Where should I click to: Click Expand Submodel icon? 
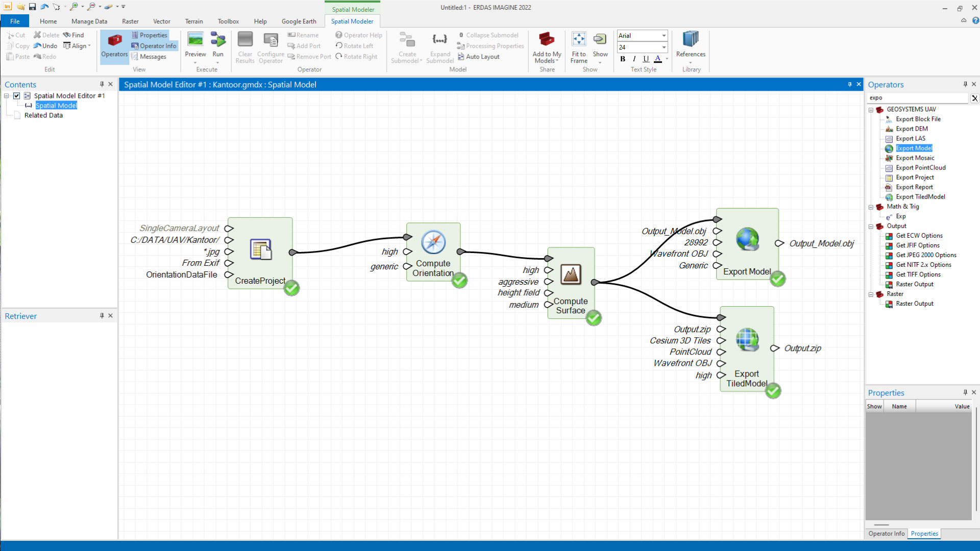(440, 47)
